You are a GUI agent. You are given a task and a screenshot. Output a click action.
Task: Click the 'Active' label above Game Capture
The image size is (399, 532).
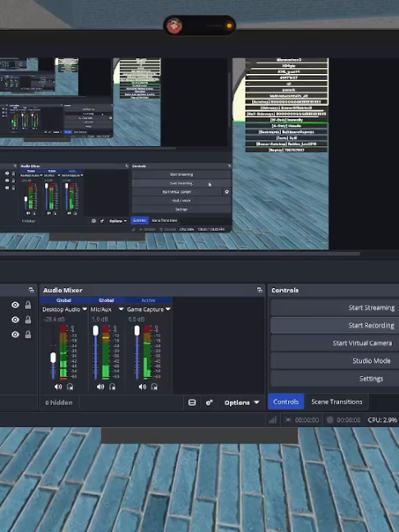click(x=149, y=300)
